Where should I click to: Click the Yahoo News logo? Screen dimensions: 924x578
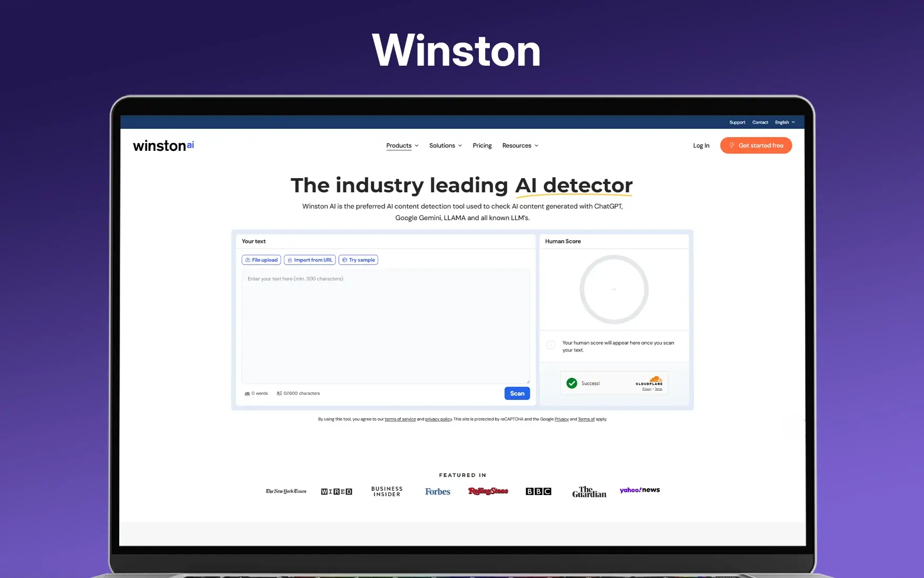639,490
